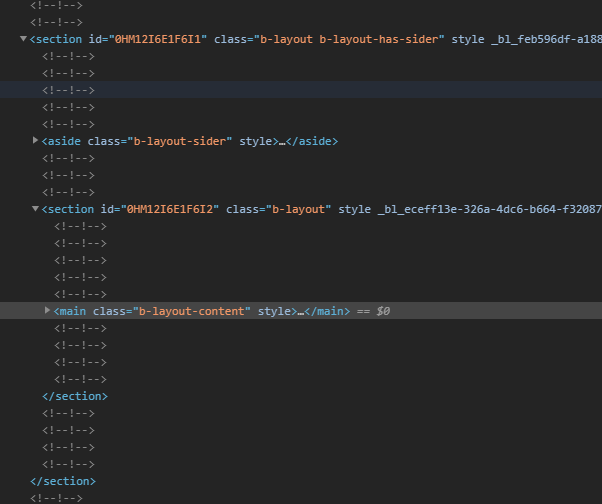
Task: Click the ellipsis inside the aside element
Action: [282, 143]
